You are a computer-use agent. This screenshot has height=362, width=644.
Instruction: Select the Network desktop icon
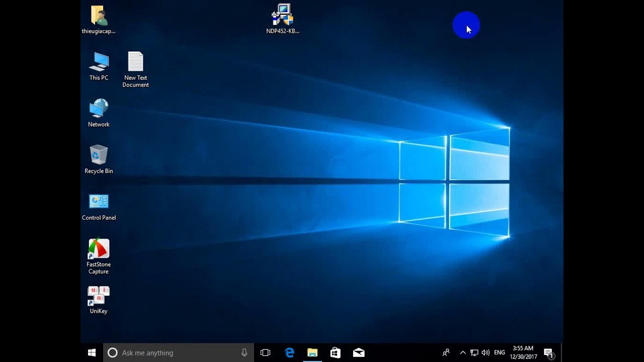pos(99,113)
